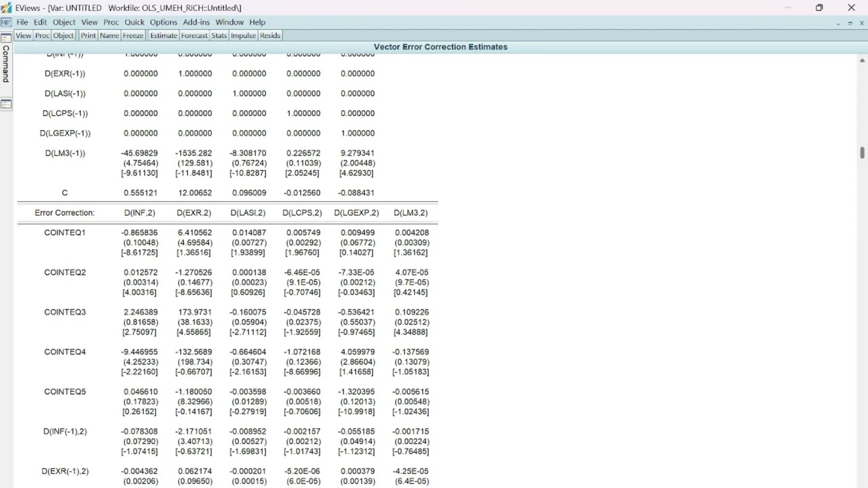This screenshot has width=868, height=488.
Task: Click the icon below the Command tab
Action: tap(6, 104)
